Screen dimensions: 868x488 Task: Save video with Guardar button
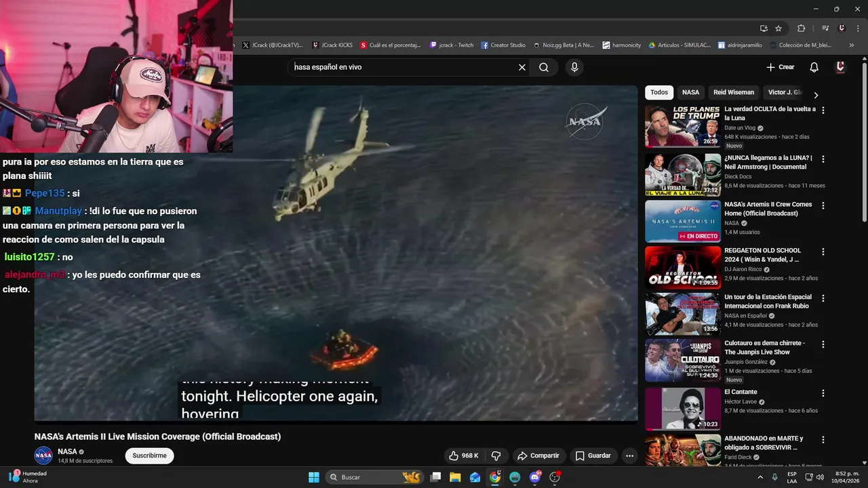coord(593,455)
